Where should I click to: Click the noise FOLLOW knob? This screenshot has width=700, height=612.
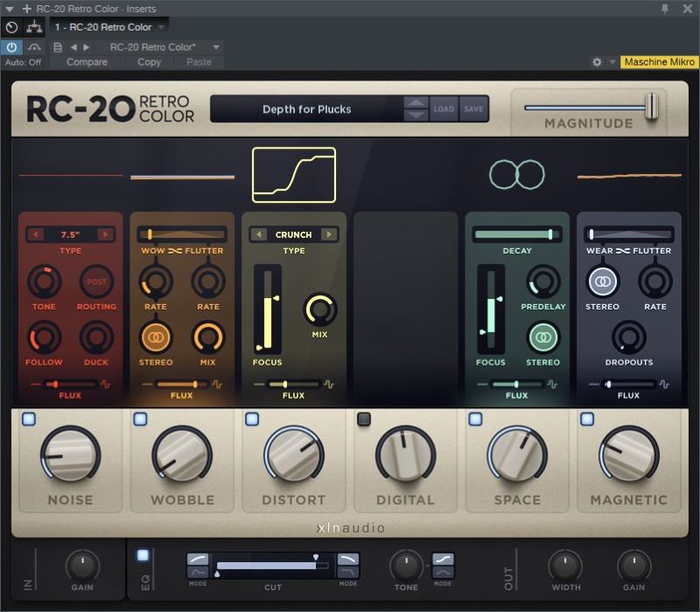coord(45,337)
